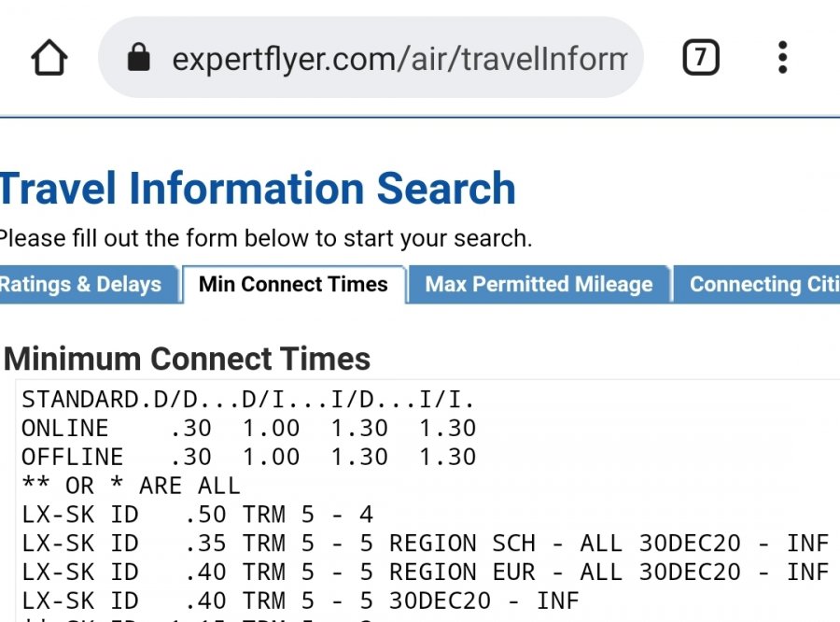Click the LX-SK row with REGION SCH
Image resolution: width=840 pixels, height=622 pixels.
425,543
